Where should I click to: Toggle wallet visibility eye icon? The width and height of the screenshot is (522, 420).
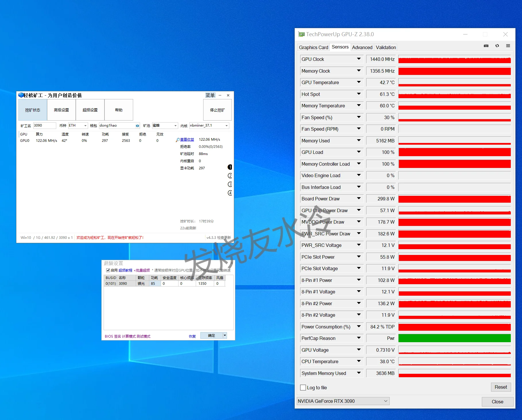pyautogui.click(x=137, y=126)
